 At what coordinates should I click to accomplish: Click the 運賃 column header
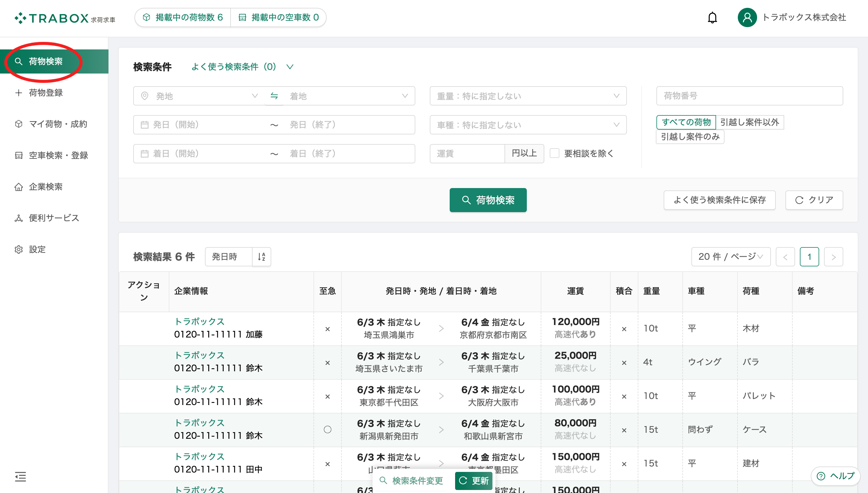pos(575,291)
